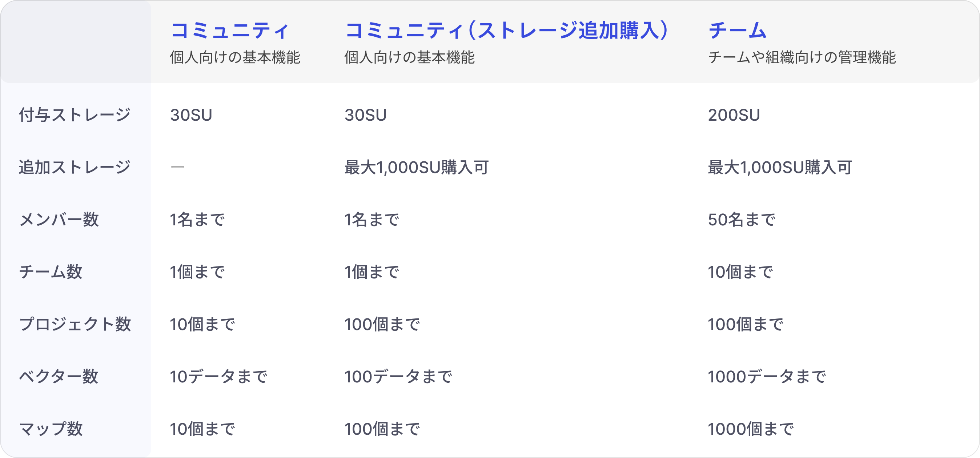Screen dimensions: 980x458
Task: Click the 10個まで team count cell in チーム column
Action: coord(740,272)
